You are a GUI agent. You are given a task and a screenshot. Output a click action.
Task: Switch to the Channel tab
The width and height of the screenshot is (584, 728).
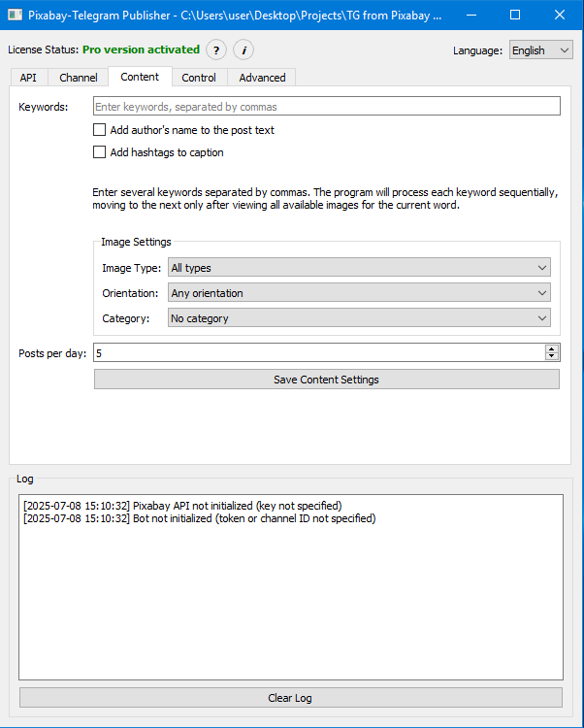pos(78,78)
